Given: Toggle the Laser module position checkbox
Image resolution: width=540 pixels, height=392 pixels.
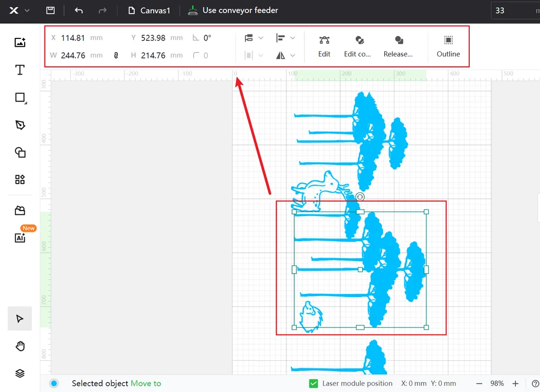Looking at the screenshot, I should [x=313, y=383].
